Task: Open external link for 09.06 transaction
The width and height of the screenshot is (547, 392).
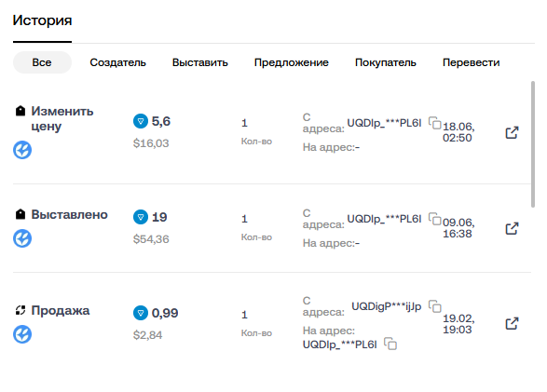Action: [x=512, y=228]
